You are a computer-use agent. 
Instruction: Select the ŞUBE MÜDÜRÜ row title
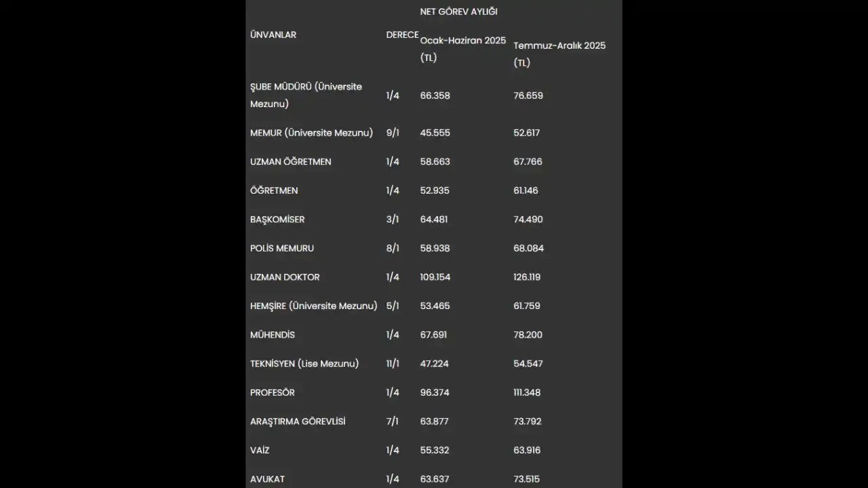click(x=306, y=96)
